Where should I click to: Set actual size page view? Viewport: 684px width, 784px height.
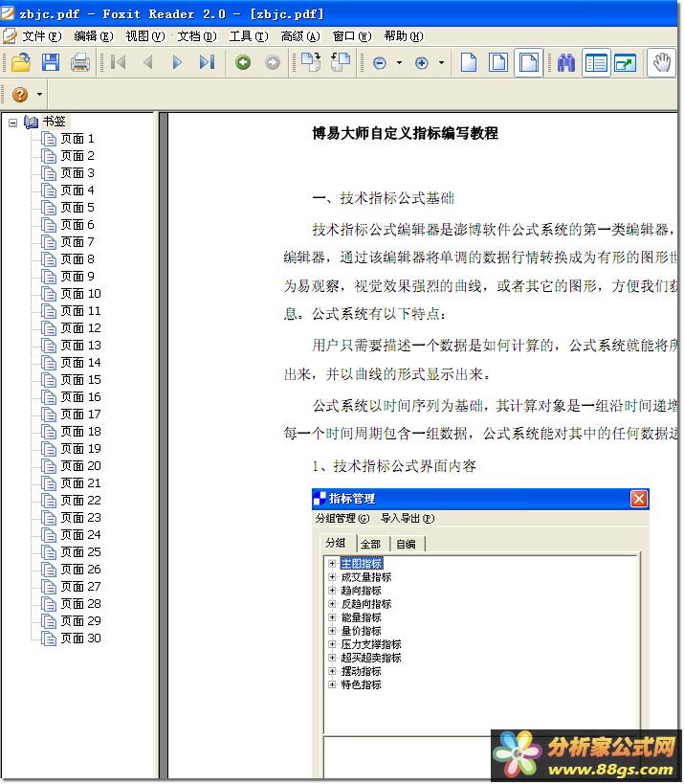point(468,62)
